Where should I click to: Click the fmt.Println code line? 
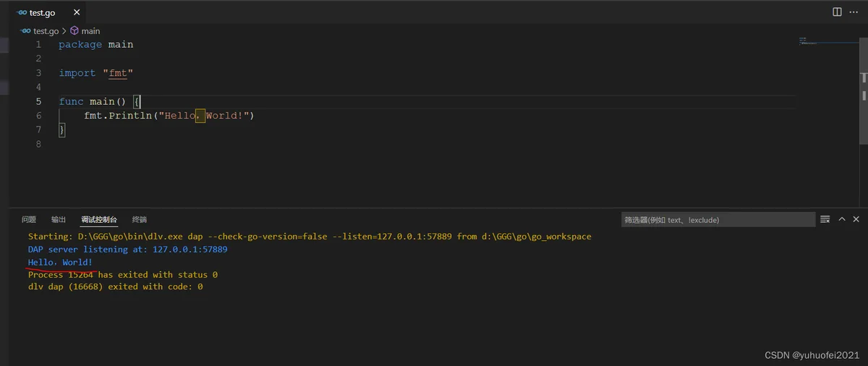click(x=169, y=116)
